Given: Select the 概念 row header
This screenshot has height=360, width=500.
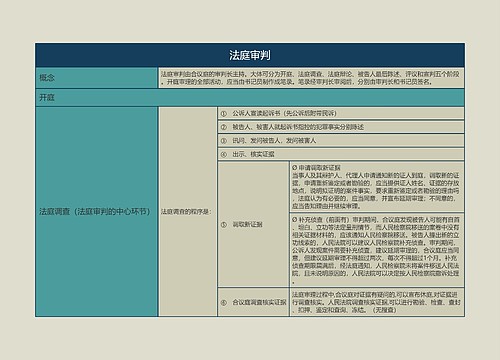Looking at the screenshot, I should (x=97, y=78).
